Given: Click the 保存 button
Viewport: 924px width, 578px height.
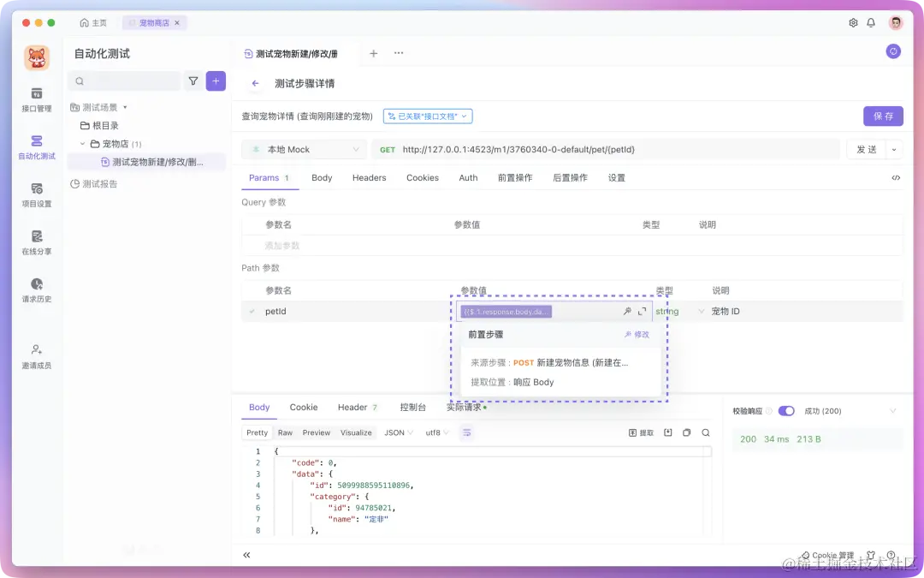Looking at the screenshot, I should pos(884,116).
